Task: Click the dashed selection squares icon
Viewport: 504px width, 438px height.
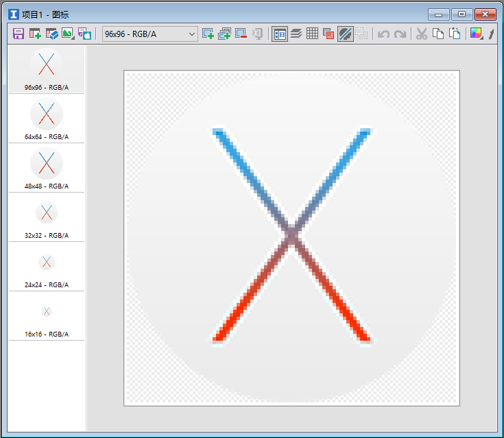Action: pyautogui.click(x=361, y=34)
